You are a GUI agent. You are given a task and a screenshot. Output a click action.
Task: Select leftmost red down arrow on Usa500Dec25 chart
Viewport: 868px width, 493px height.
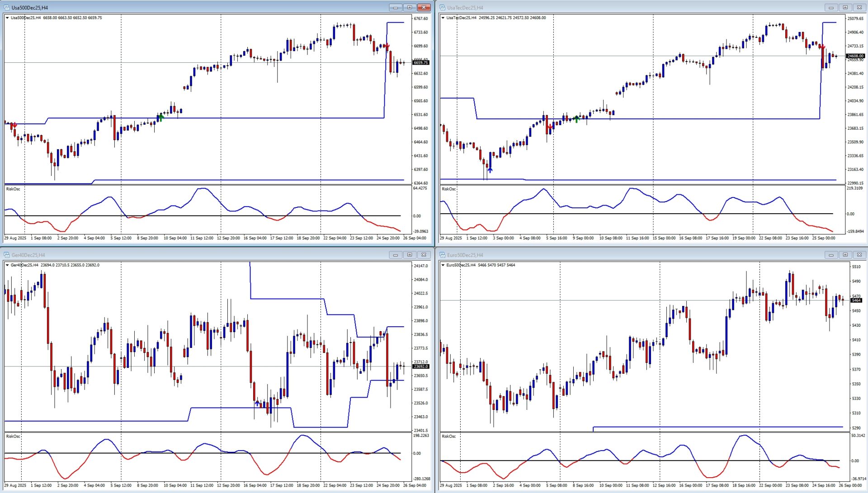pos(14,125)
